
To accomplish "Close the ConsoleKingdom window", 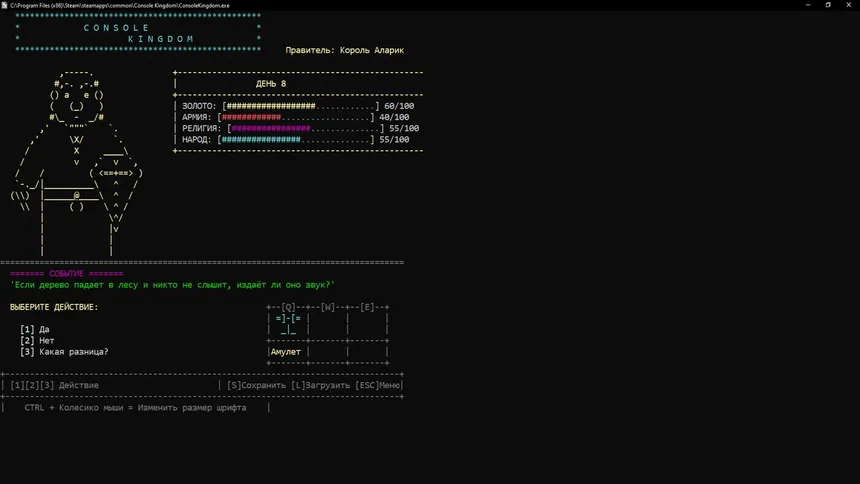I will click(848, 5).
